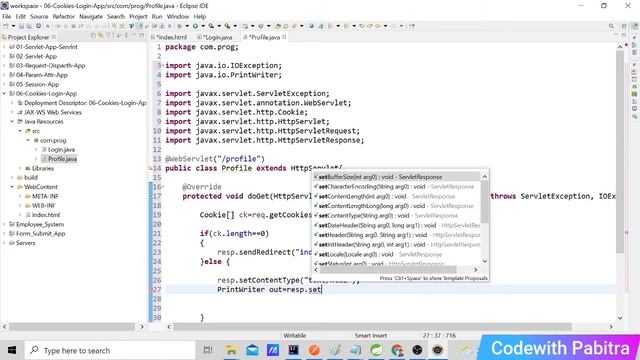
Task: Open File Explorer from the taskbar
Action: pos(231,350)
